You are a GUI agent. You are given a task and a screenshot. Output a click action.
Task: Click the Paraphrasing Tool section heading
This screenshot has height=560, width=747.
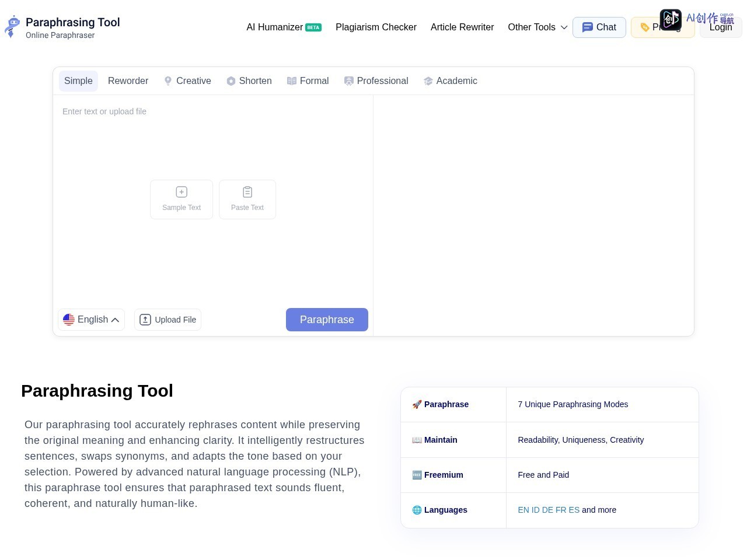(97, 391)
